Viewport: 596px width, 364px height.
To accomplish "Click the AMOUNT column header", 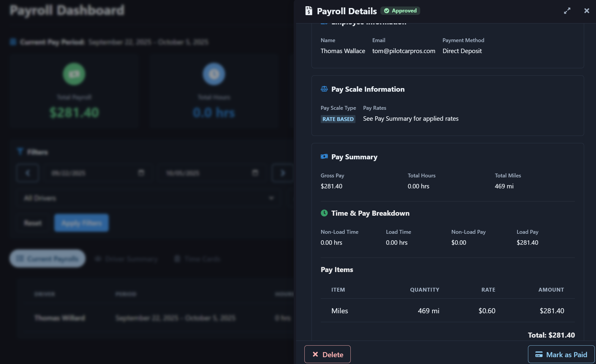I will click(x=551, y=290).
